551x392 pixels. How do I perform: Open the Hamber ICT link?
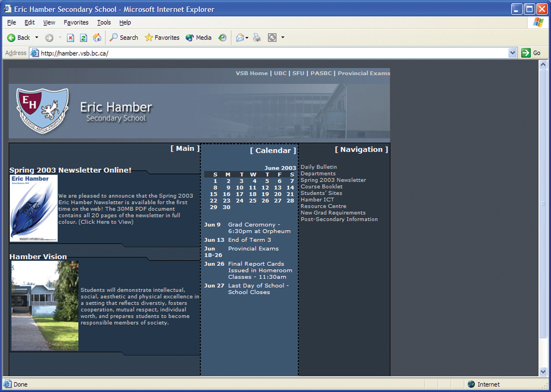[317, 200]
